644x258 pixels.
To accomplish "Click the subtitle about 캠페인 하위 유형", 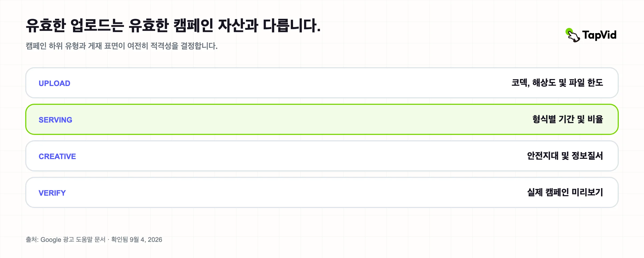I will (122, 46).
